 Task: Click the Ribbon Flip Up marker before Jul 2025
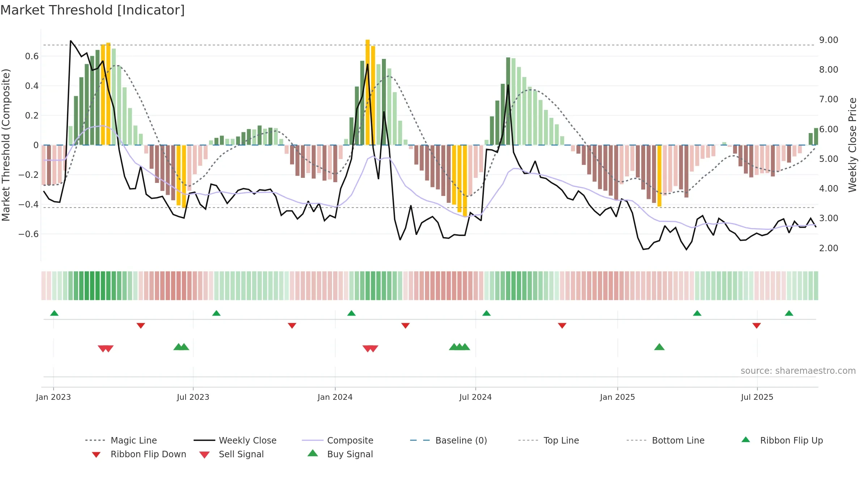point(697,313)
